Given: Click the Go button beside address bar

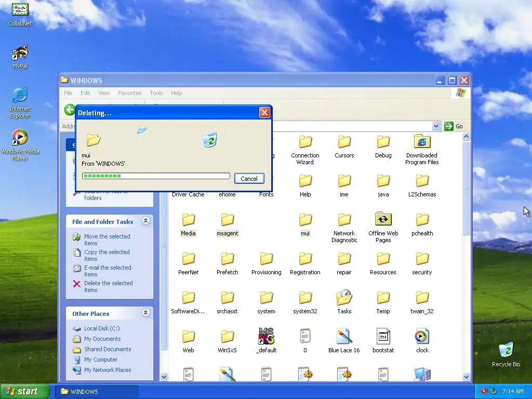Looking at the screenshot, I should pos(454,126).
